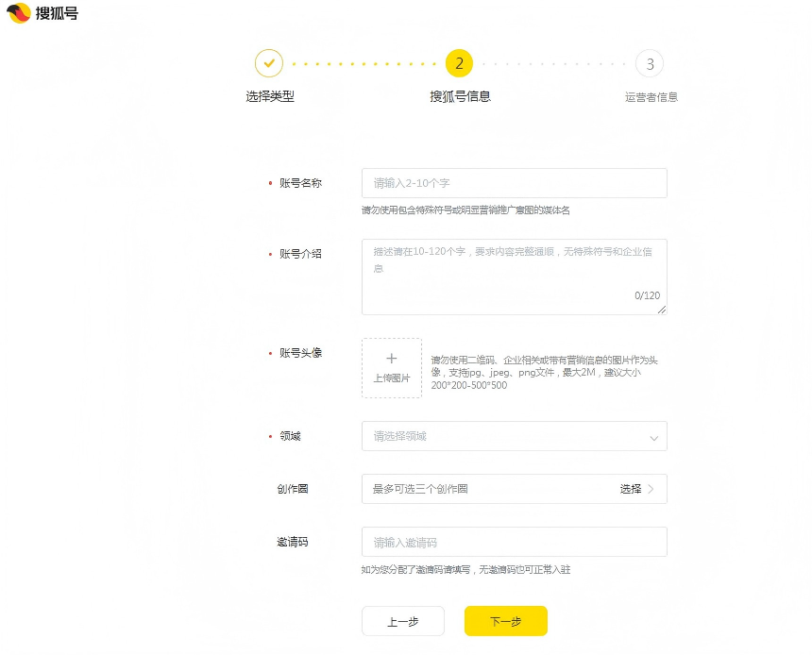
Task: Click the yellow step 2 circle
Action: pos(459,63)
